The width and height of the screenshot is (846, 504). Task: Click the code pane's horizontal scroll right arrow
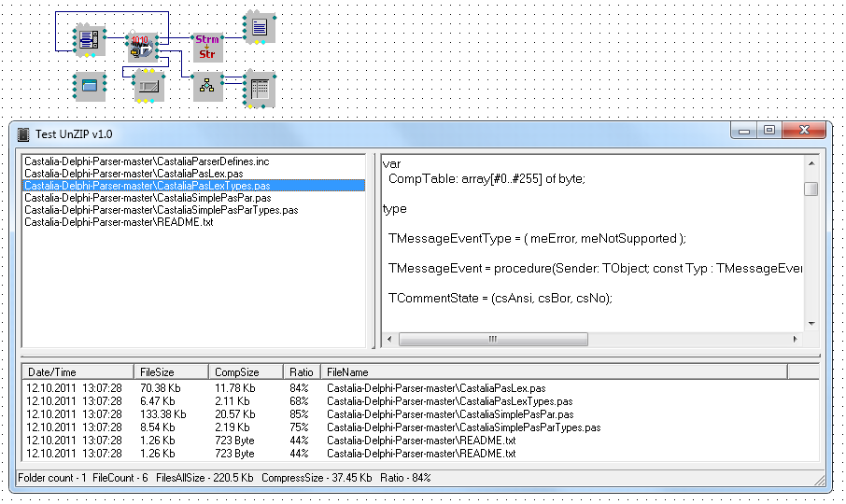[796, 339]
